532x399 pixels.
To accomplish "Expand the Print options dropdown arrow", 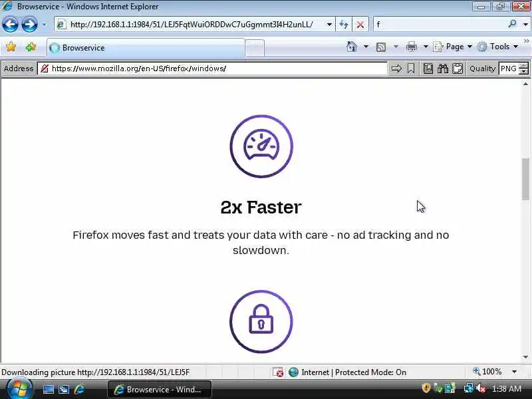I will point(426,47).
